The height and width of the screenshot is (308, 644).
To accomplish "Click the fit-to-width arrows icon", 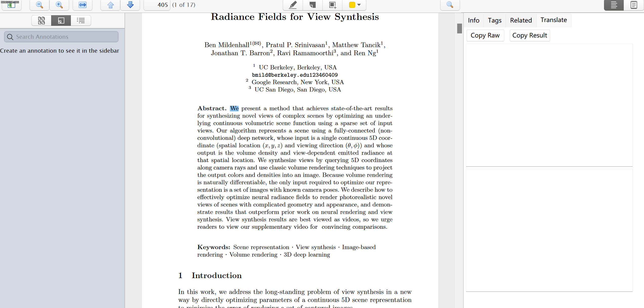I will click(x=82, y=5).
